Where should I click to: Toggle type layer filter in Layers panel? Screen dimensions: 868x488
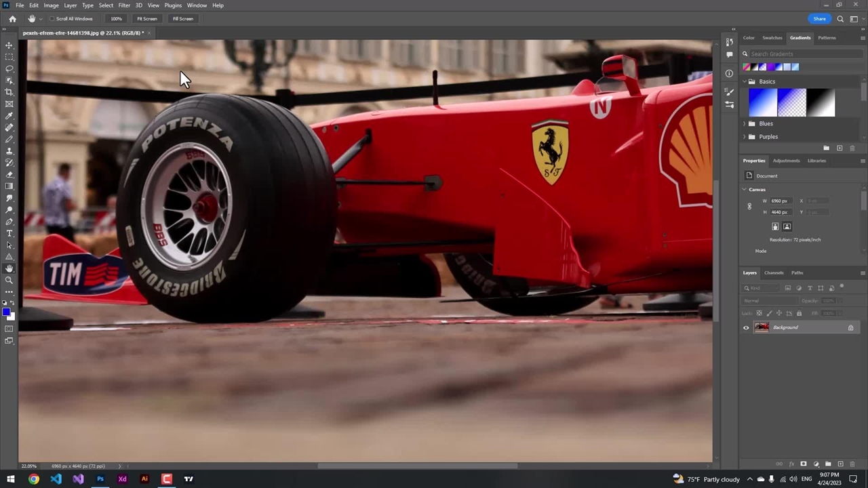[810, 288]
